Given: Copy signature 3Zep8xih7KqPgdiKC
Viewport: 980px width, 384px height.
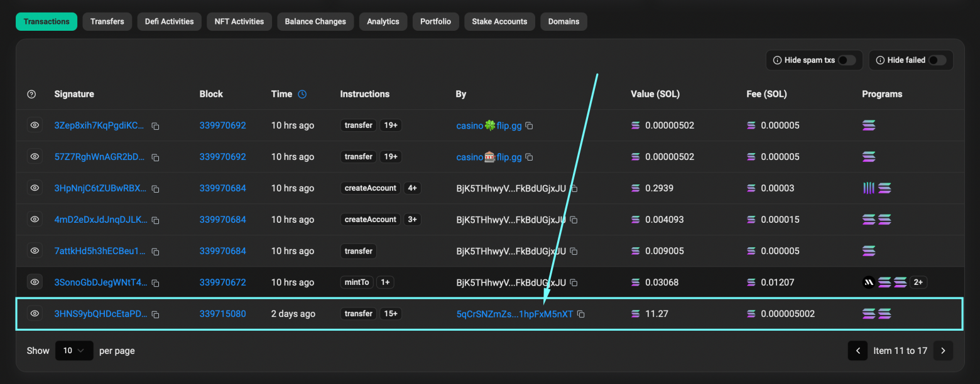Looking at the screenshot, I should [155, 126].
